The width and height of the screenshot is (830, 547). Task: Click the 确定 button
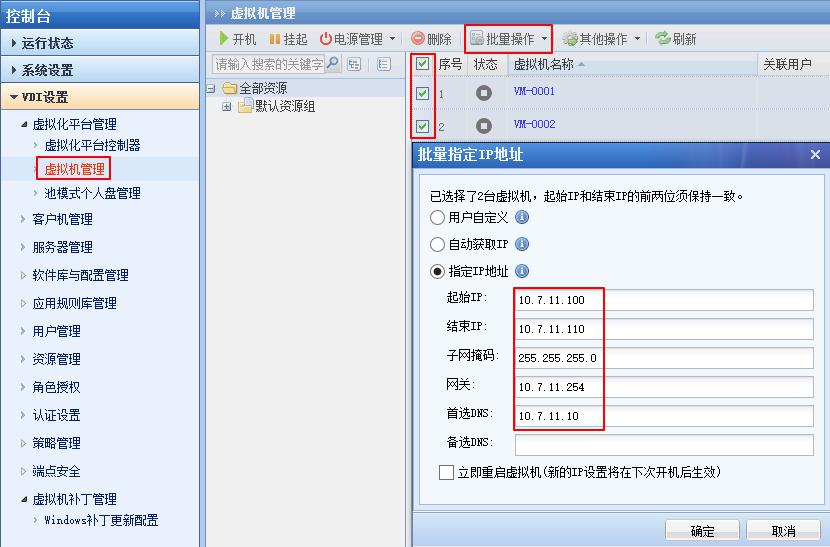pyautogui.click(x=702, y=531)
